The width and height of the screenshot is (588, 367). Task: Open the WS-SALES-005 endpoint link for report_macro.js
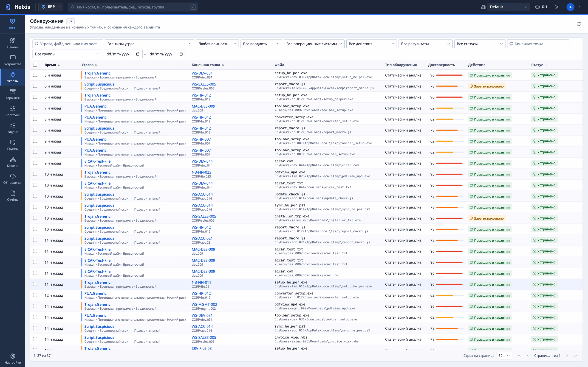click(204, 84)
